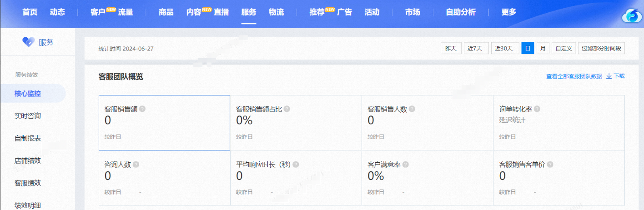The image size is (644, 210).
Task: Choose 自定义 date range button
Action: coord(564,48)
